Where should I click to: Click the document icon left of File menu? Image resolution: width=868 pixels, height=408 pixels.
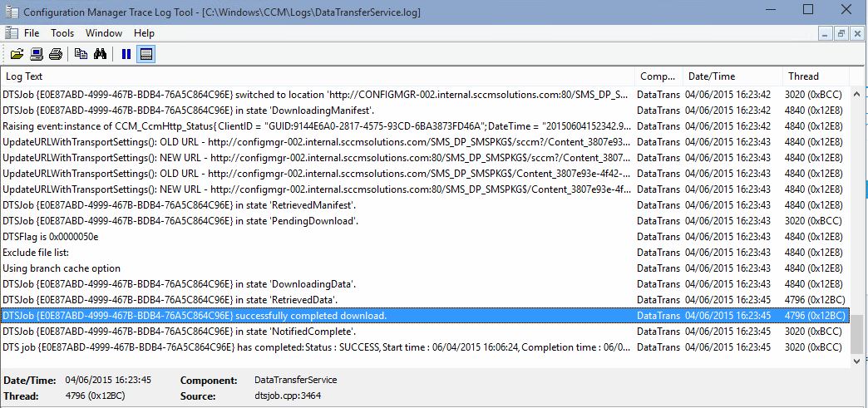click(x=10, y=33)
